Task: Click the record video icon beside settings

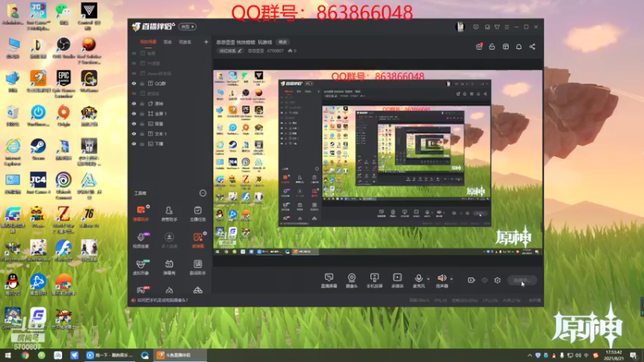Action: point(471,280)
